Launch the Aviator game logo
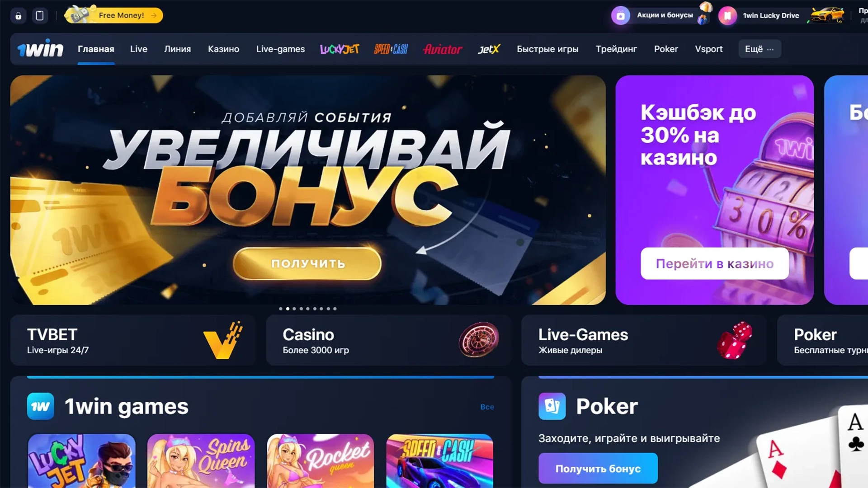The height and width of the screenshot is (488, 868). coord(443,49)
